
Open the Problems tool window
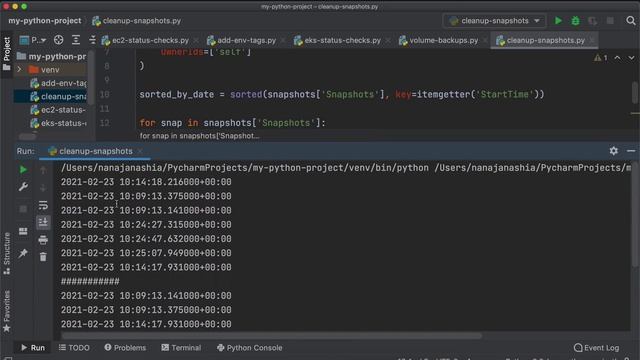click(125, 348)
